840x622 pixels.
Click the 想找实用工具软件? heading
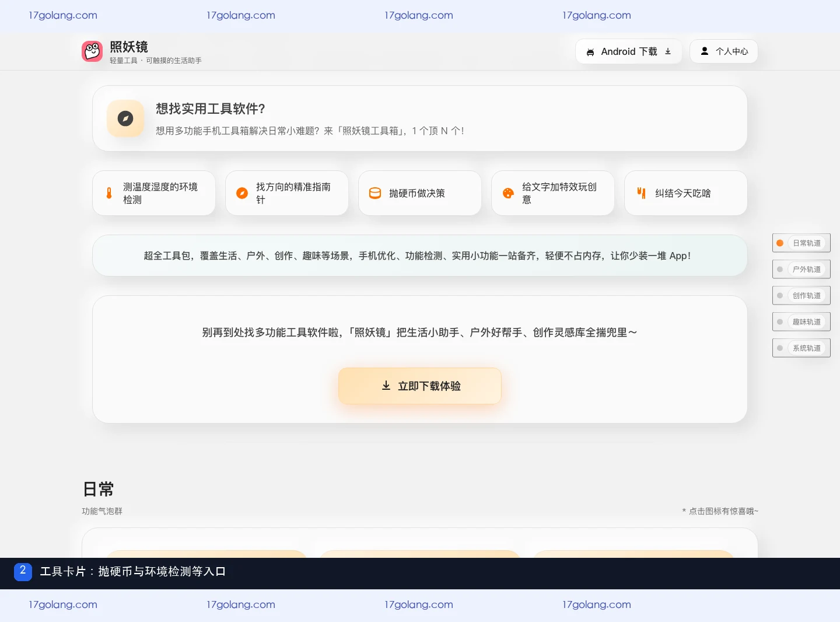pyautogui.click(x=211, y=109)
